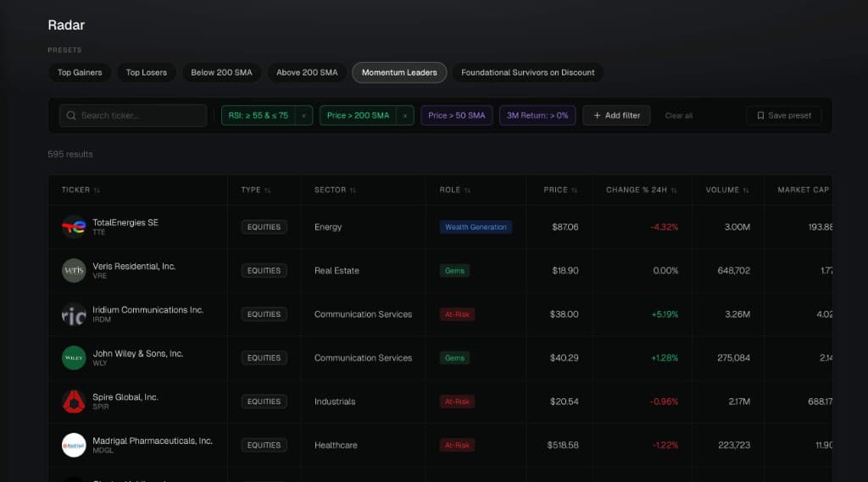
Task: Sort table by Sector column arrows
Action: (353, 191)
